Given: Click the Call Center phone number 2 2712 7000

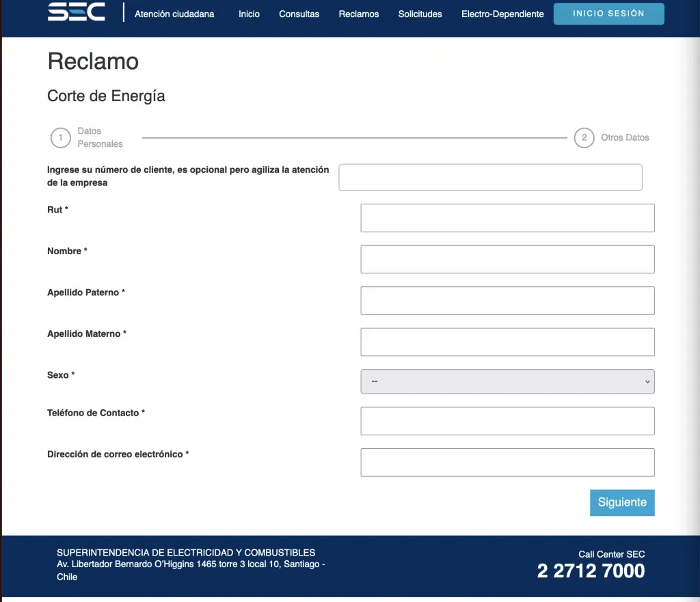Looking at the screenshot, I should 591,571.
